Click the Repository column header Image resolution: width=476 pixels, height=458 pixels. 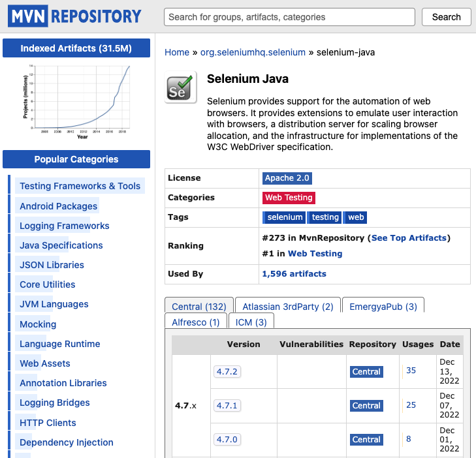click(x=372, y=344)
